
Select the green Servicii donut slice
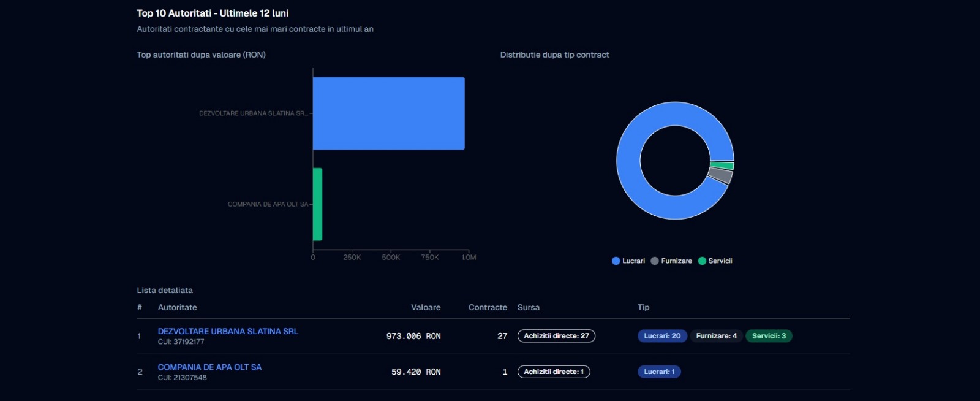coord(722,166)
